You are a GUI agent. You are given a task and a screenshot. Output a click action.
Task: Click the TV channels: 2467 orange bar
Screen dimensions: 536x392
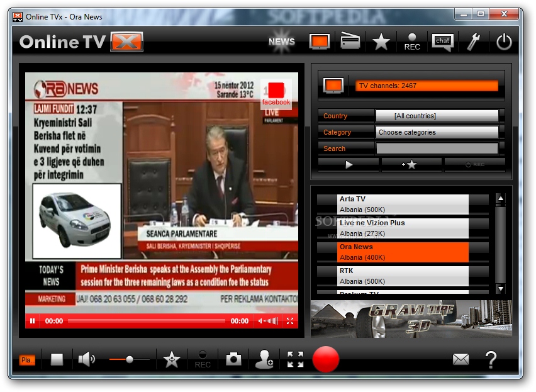427,86
